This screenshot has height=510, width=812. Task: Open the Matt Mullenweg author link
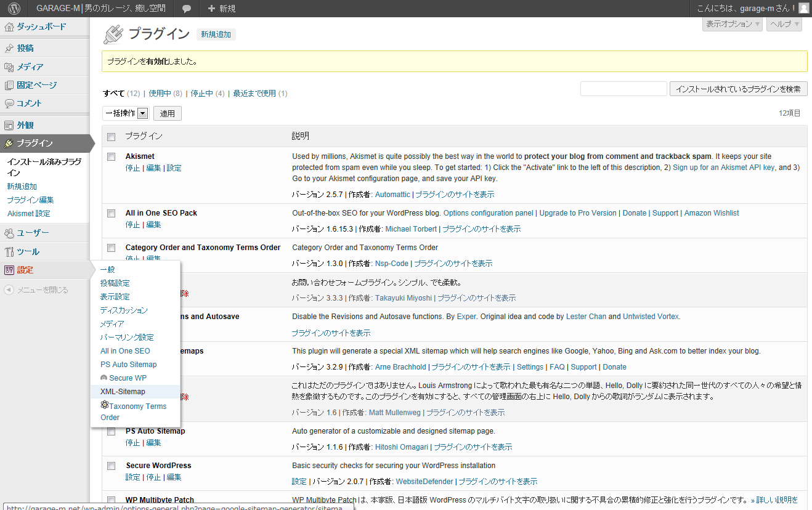click(394, 413)
